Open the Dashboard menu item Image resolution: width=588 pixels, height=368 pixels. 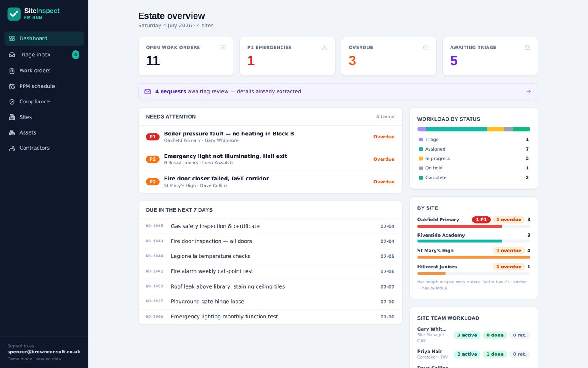(44, 38)
